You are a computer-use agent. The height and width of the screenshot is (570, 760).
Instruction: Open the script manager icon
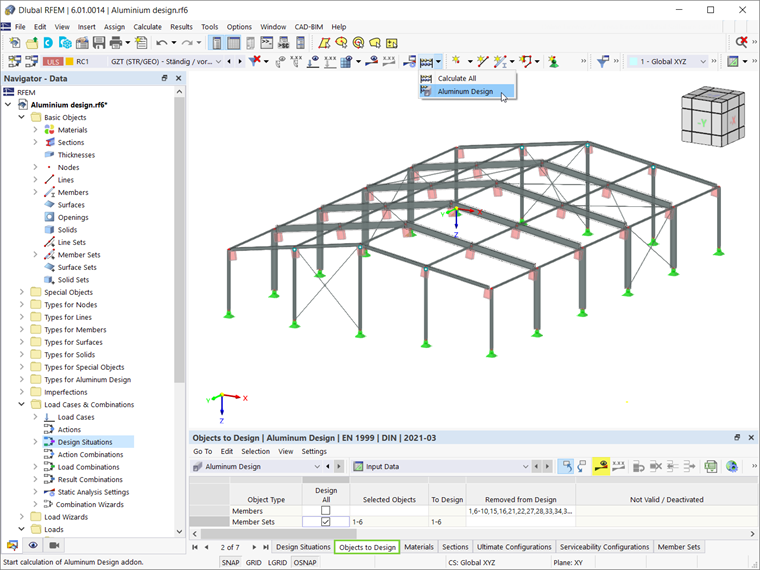[x=284, y=43]
